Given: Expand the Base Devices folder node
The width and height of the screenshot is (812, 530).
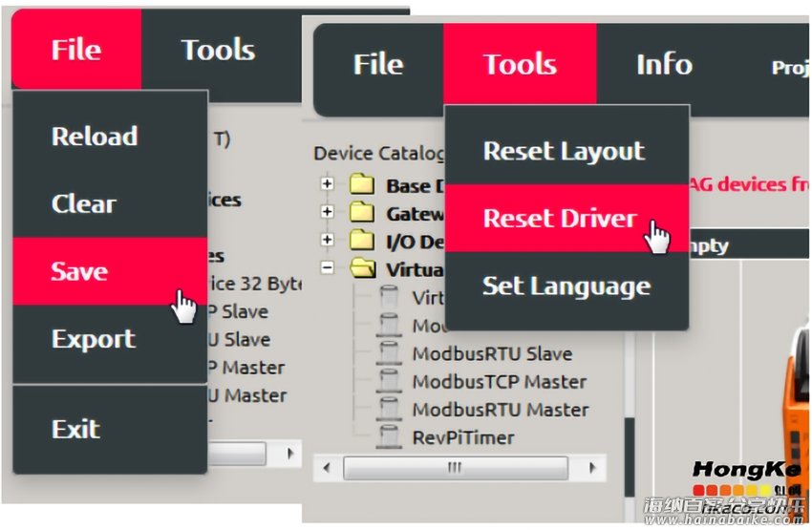Looking at the screenshot, I should [328, 183].
